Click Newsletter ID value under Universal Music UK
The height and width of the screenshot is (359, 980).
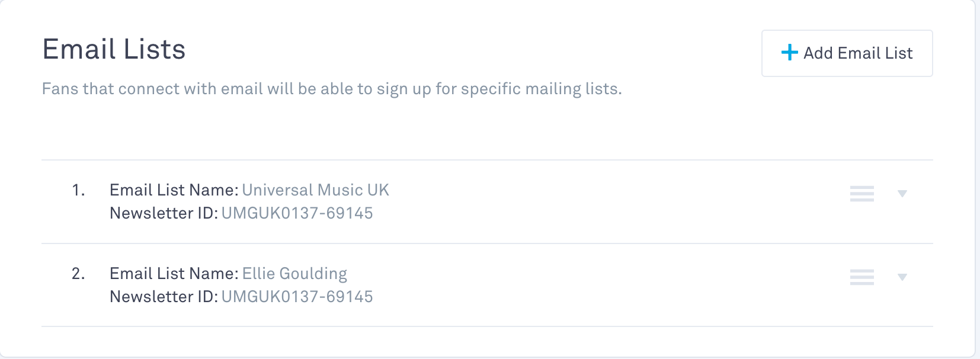[x=297, y=213]
